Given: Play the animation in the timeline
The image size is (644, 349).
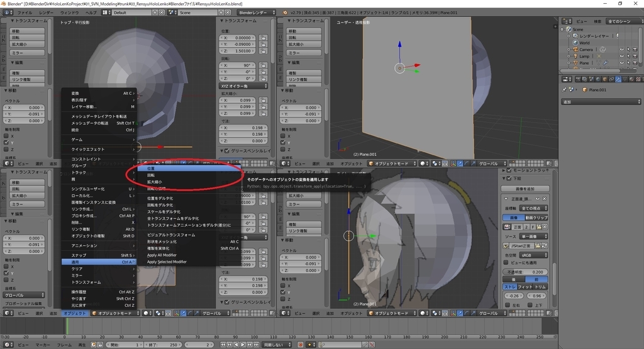Looking at the screenshot, I should [243, 345].
